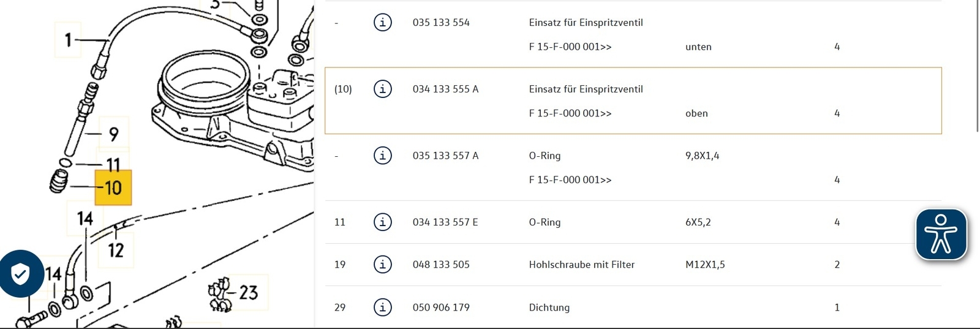980x329 pixels.
Task: Click part number 048 133 505
Action: tap(441, 264)
